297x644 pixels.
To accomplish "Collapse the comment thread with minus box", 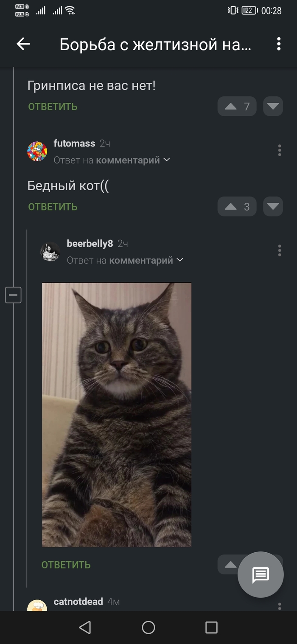I will (x=13, y=295).
